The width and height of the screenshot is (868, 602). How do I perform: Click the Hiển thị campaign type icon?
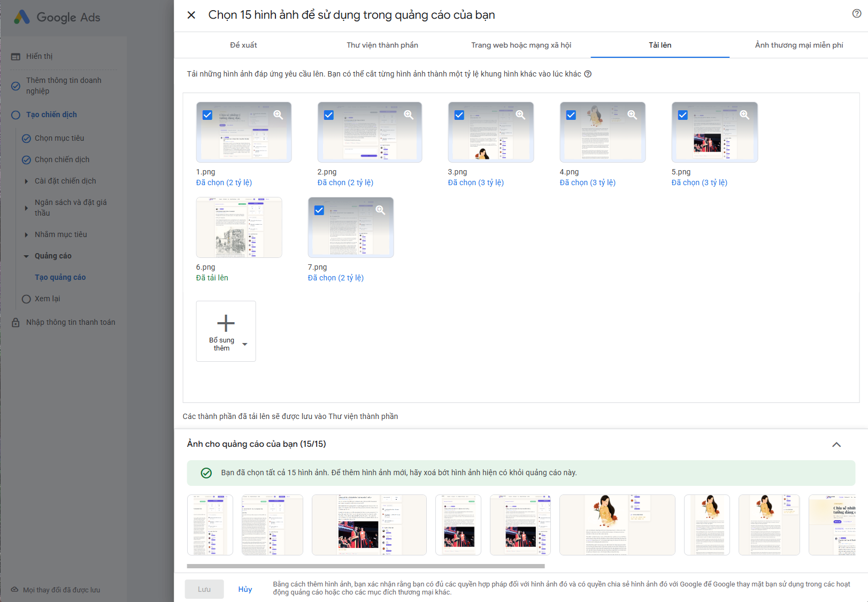[16, 57]
